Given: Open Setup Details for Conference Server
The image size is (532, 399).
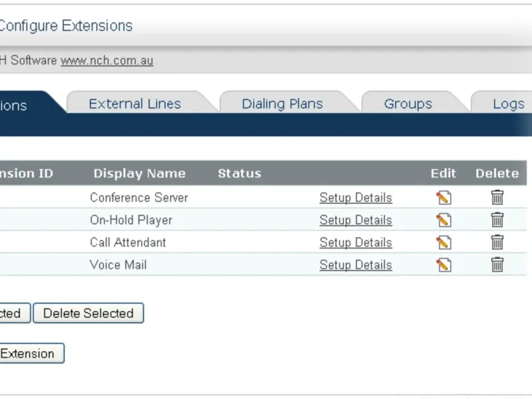Looking at the screenshot, I should pyautogui.click(x=356, y=198).
